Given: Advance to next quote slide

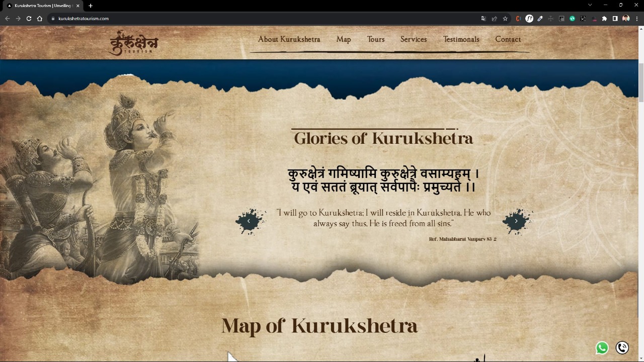Looking at the screenshot, I should 516,221.
